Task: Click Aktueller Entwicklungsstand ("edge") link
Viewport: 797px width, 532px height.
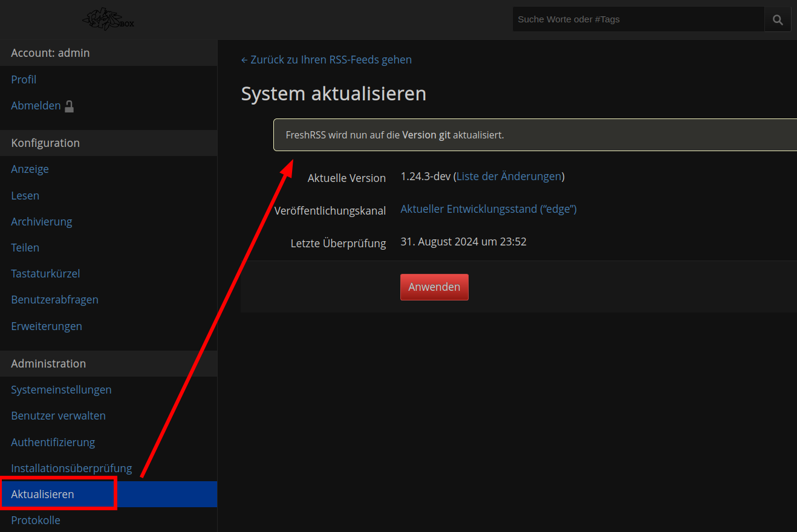Action: coord(489,209)
